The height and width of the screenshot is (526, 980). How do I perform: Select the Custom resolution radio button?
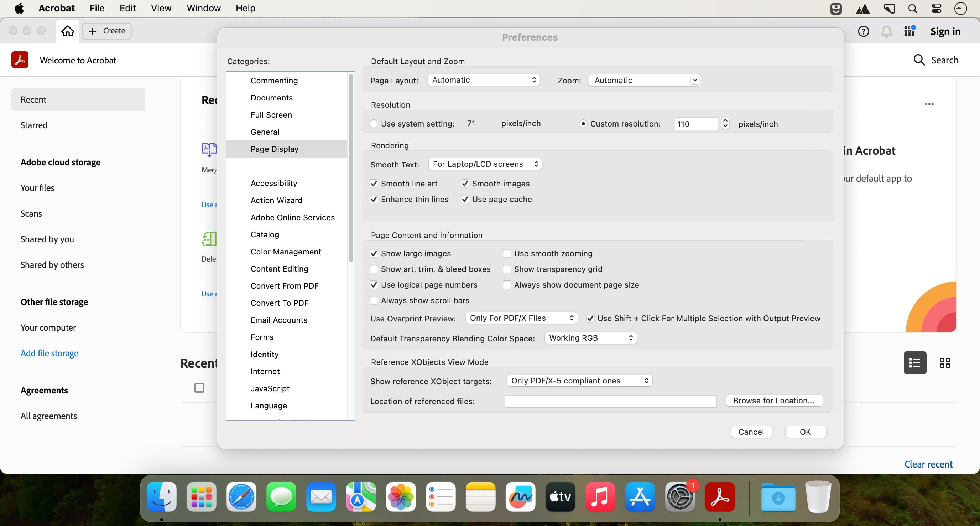coord(583,124)
